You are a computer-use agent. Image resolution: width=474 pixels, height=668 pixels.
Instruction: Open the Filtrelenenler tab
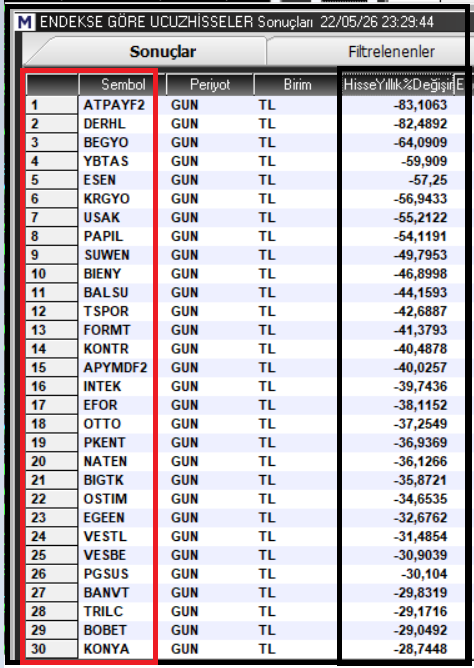(x=391, y=52)
